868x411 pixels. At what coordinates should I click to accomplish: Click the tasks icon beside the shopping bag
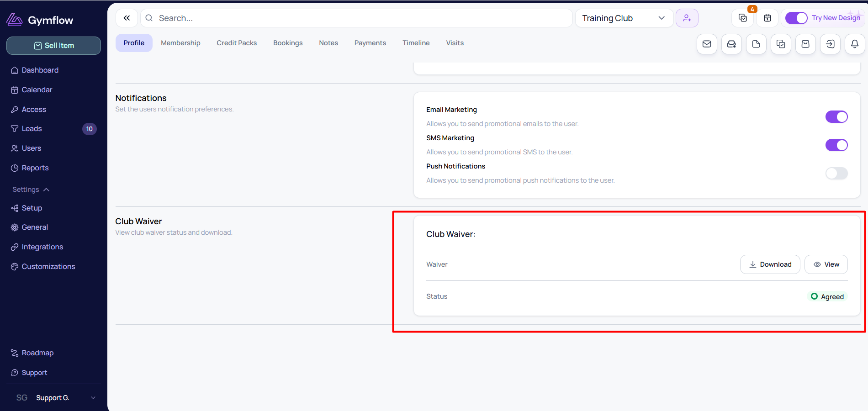tap(781, 44)
